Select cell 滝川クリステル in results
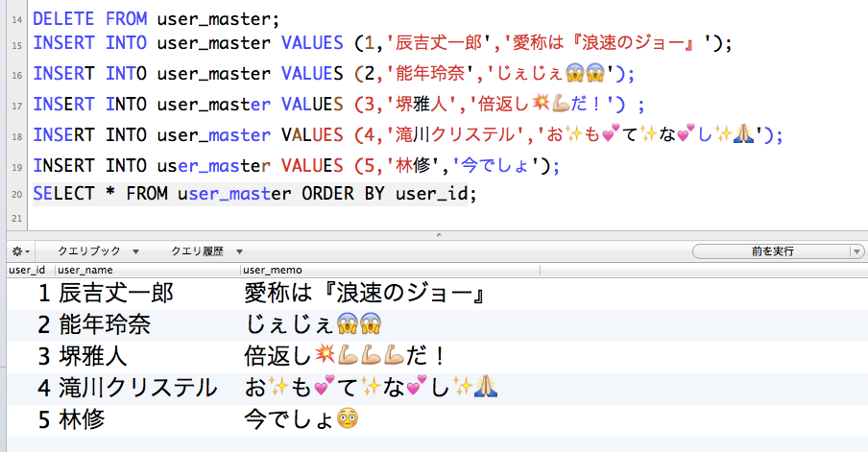The height and width of the screenshot is (452, 868). pyautogui.click(x=138, y=388)
